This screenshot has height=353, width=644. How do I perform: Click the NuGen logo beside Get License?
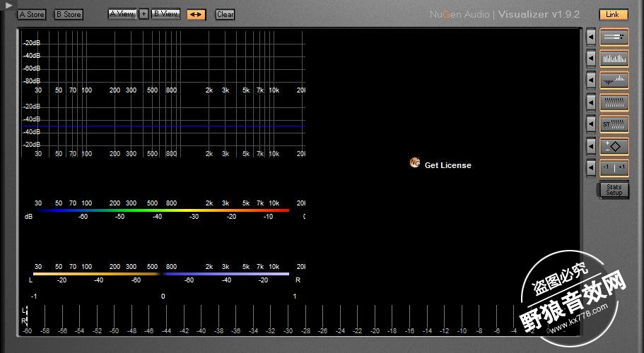click(415, 163)
